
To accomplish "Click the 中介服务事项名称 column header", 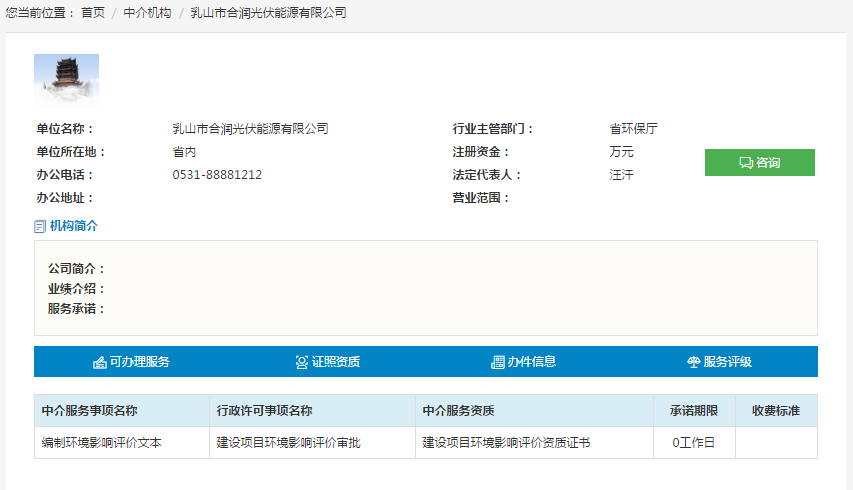I will (89, 411).
